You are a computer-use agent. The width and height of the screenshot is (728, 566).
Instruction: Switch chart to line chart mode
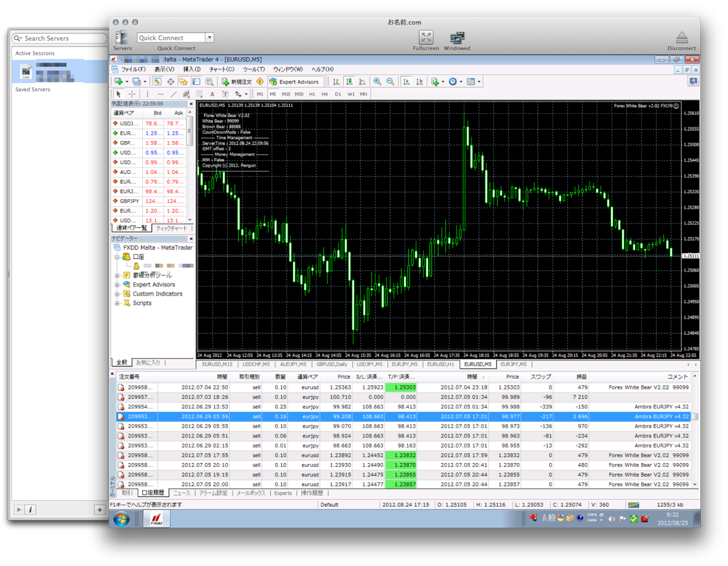click(x=362, y=82)
